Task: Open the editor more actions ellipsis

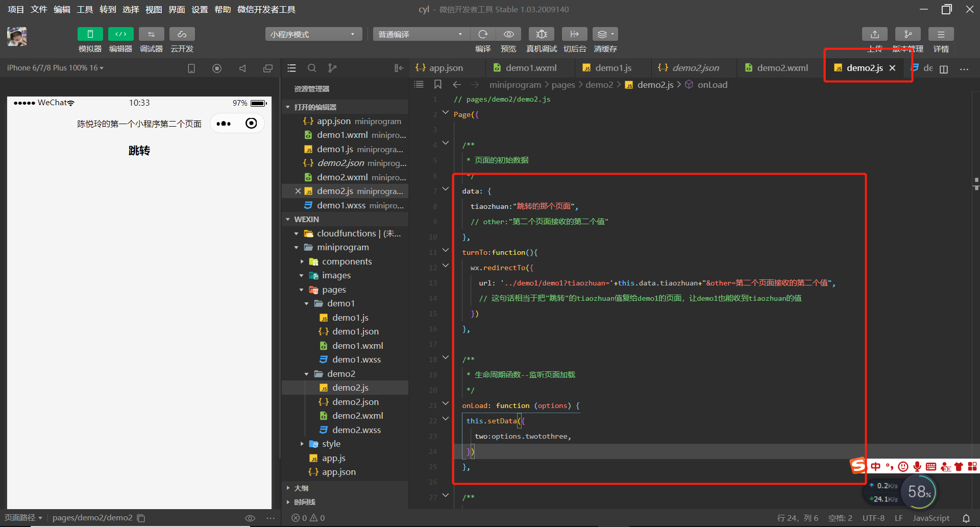Action: [964, 69]
